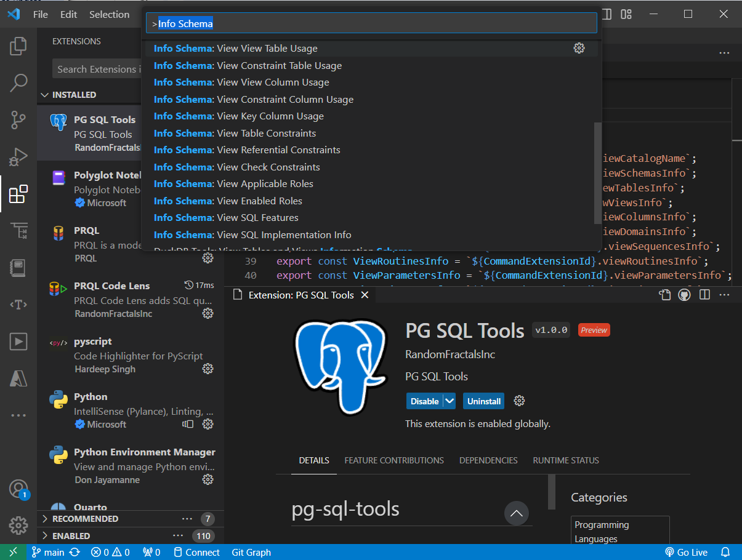Image resolution: width=742 pixels, height=560 pixels.
Task: Close the Extension: PG SQL Tools tab
Action: point(365,295)
